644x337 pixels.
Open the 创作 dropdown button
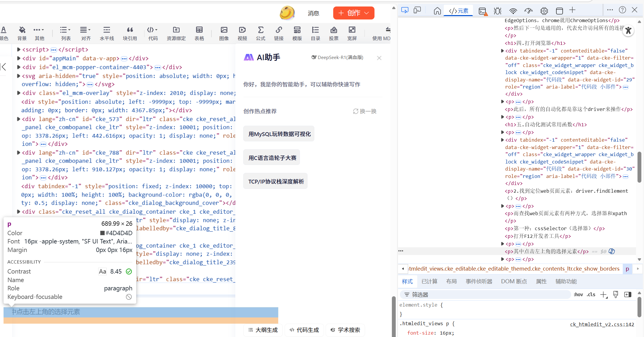tap(354, 13)
